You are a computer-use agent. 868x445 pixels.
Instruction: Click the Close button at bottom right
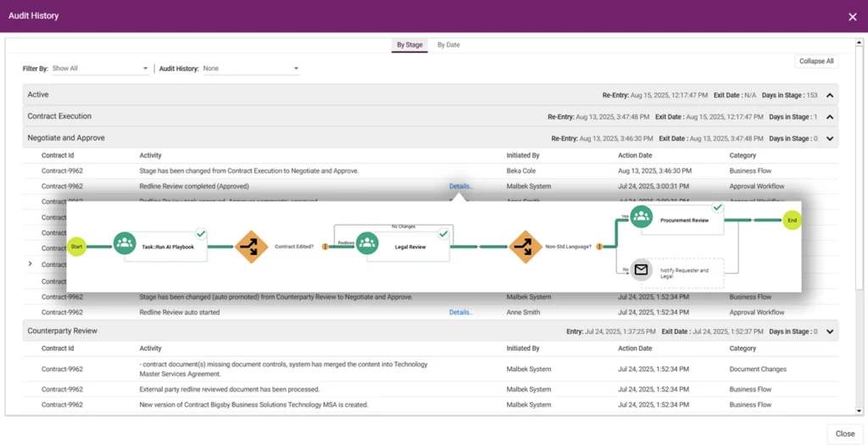click(x=845, y=434)
